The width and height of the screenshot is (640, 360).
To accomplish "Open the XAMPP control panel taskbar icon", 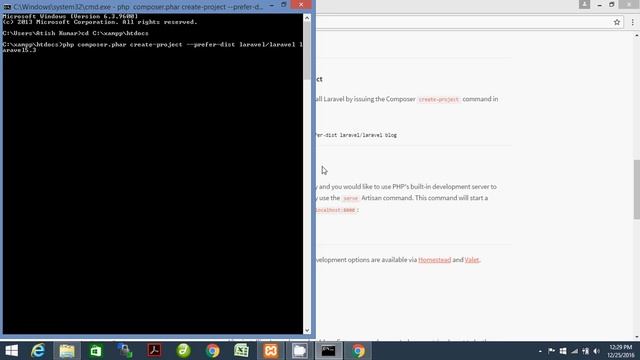I will 271,351.
